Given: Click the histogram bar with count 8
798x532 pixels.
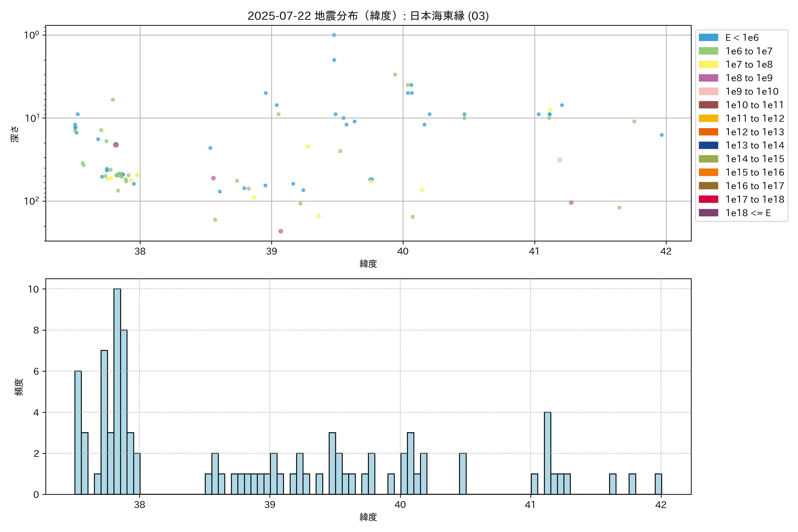Looking at the screenshot, I should click(124, 412).
